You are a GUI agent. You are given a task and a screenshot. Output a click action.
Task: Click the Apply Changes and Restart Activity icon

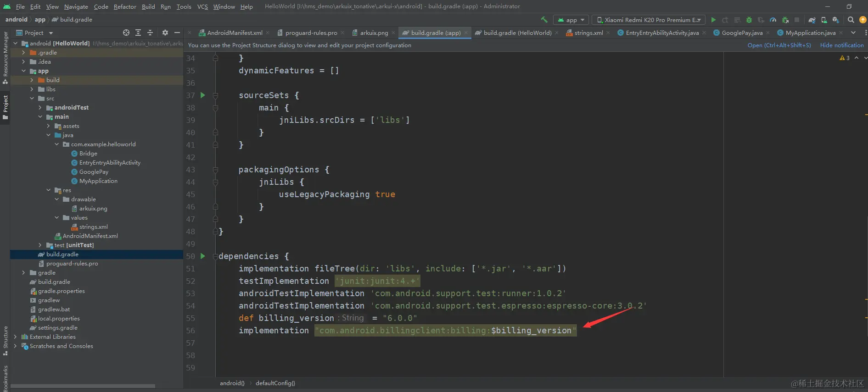(x=725, y=20)
